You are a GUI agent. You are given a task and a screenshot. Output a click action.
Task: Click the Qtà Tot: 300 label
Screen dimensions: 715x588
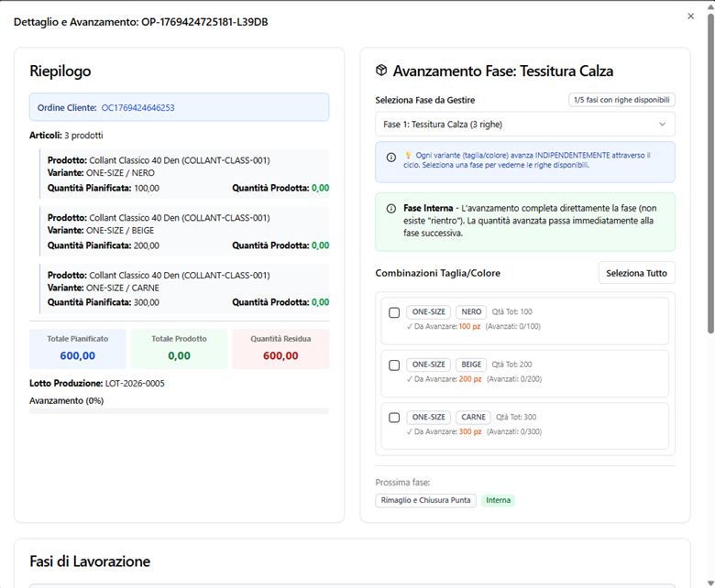tap(516, 418)
